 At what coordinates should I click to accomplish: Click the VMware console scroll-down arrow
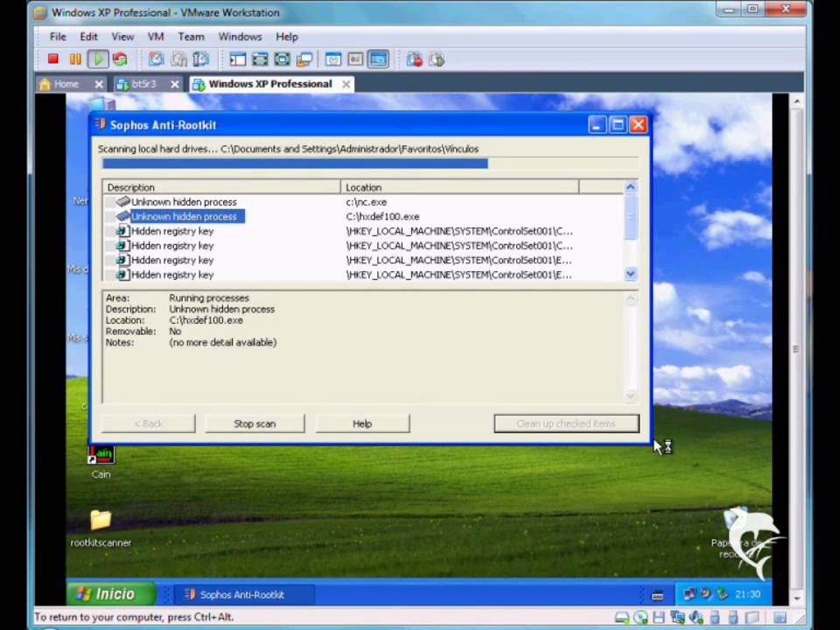tap(796, 598)
